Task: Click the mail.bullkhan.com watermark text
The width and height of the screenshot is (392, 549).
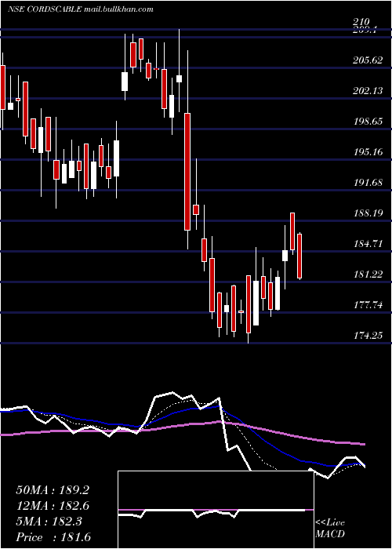Action: click(x=119, y=9)
